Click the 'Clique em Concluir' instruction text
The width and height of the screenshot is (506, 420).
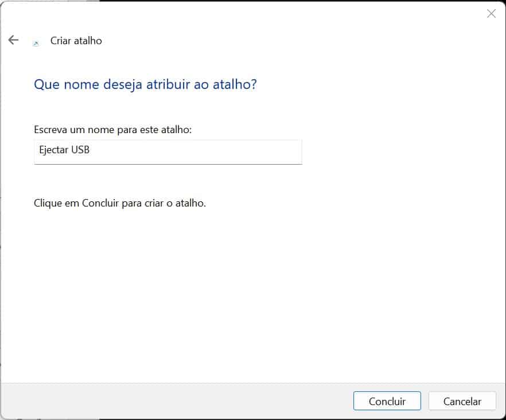(x=119, y=203)
